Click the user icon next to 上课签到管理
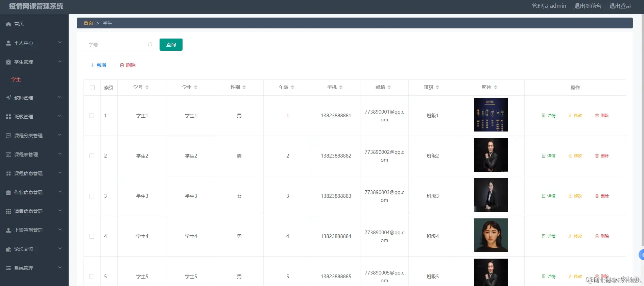The image size is (644, 286). [8, 230]
